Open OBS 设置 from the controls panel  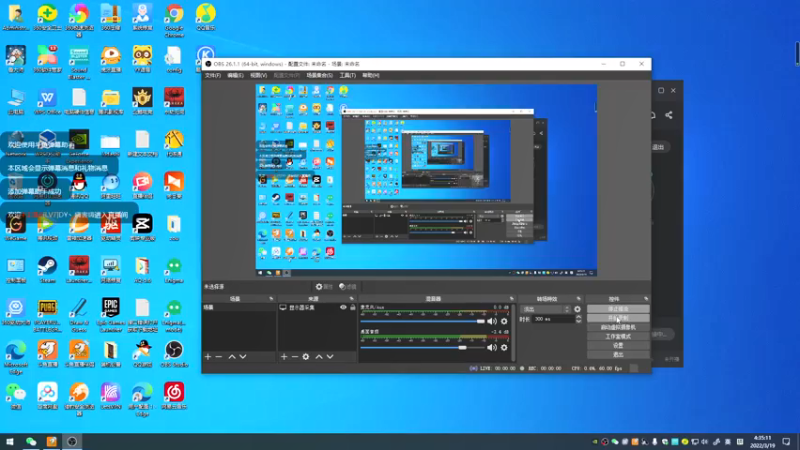coord(618,345)
